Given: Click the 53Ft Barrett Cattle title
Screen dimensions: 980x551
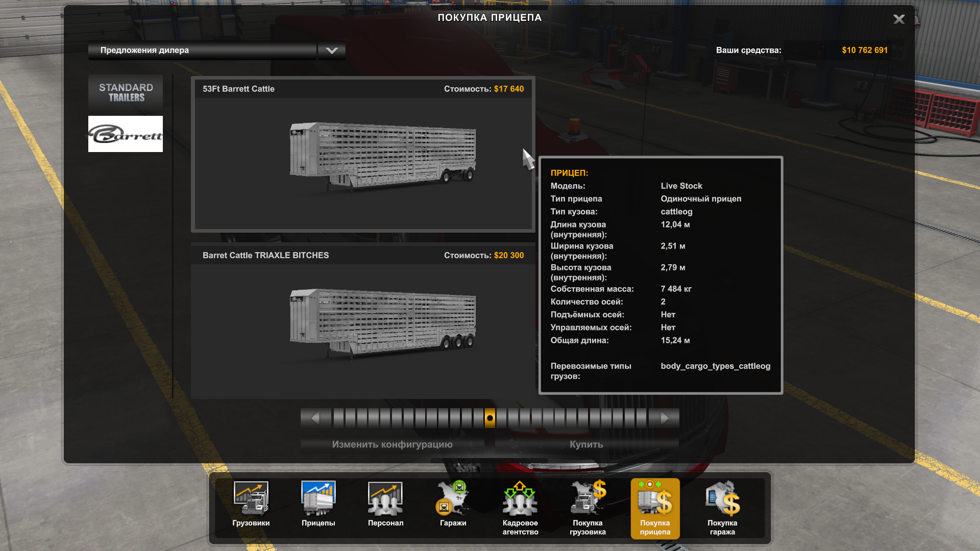Looking at the screenshot, I should pyautogui.click(x=238, y=89).
